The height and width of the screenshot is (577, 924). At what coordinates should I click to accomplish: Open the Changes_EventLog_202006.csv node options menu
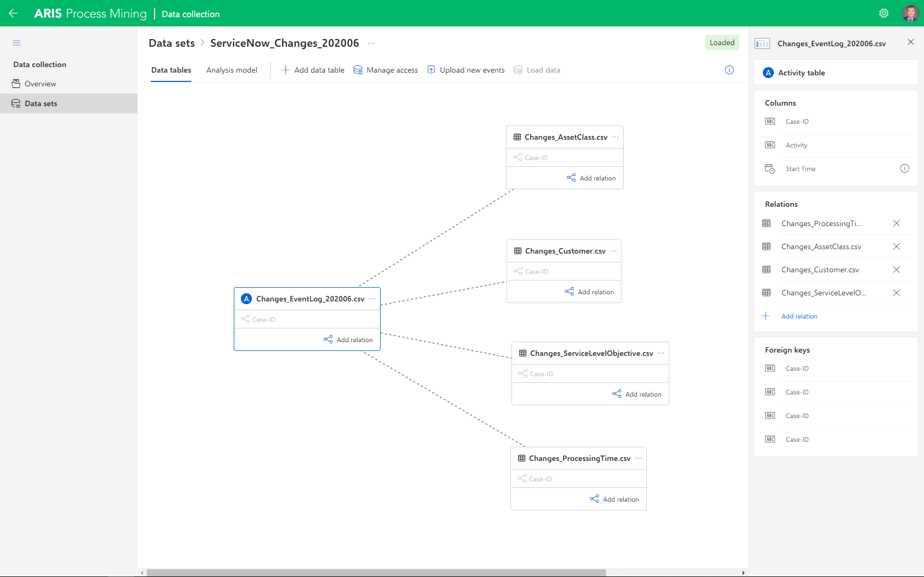[x=372, y=299]
